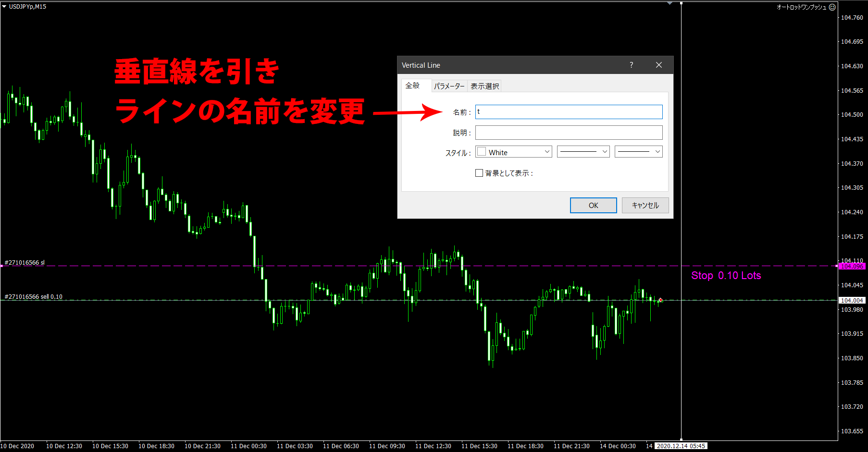868x452 pixels.
Task: Switch to the 表示選択 tab
Action: 484,86
